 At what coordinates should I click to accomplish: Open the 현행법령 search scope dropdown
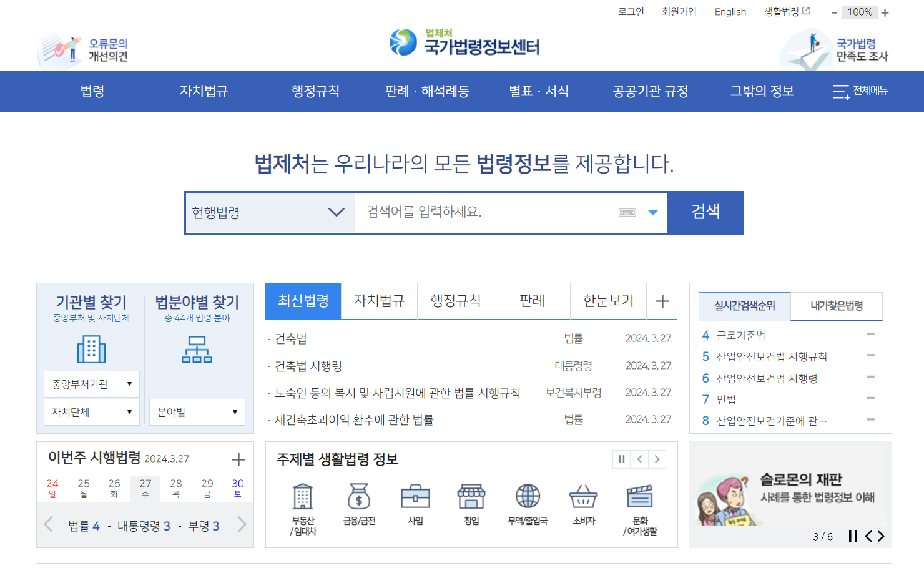pos(270,213)
